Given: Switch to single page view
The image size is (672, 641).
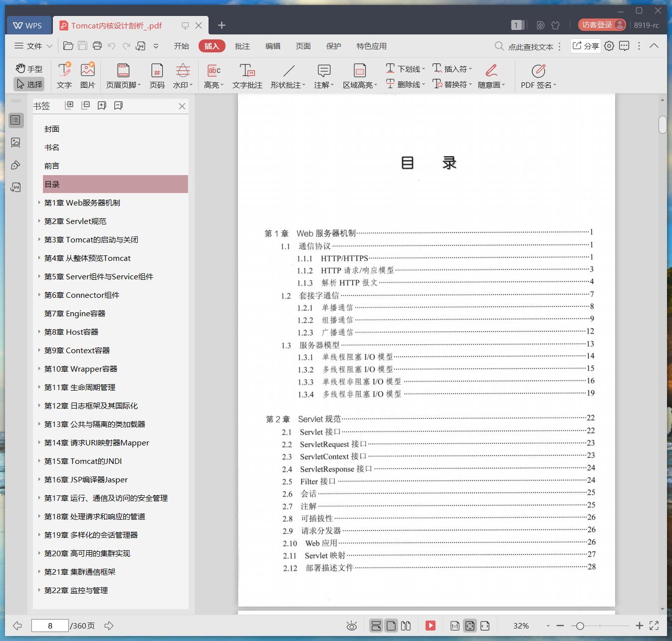Looking at the screenshot, I should point(391,626).
